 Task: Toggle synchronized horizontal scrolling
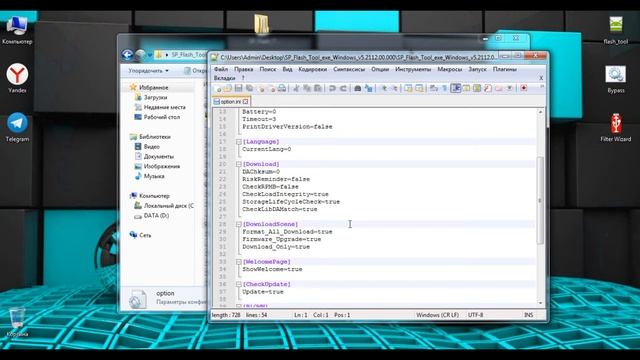[x=419, y=88]
